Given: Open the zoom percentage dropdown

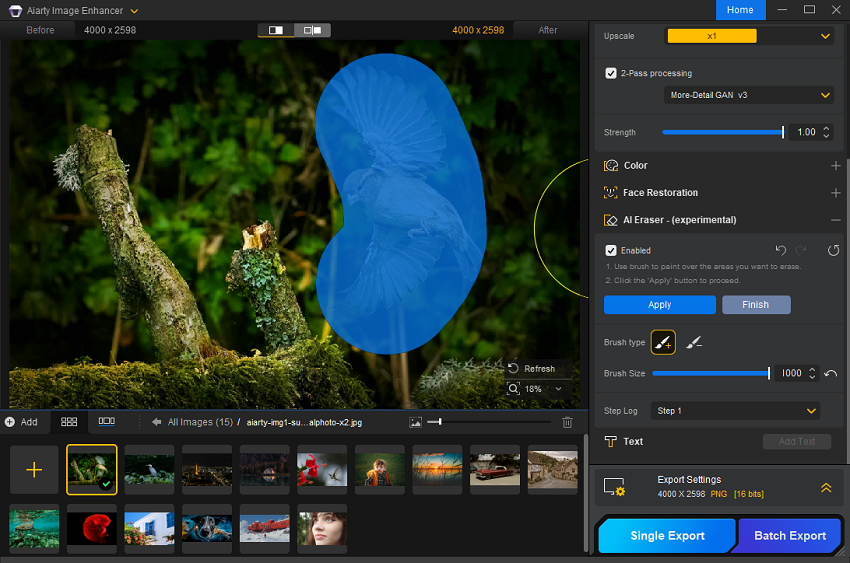Looking at the screenshot, I should [x=558, y=389].
